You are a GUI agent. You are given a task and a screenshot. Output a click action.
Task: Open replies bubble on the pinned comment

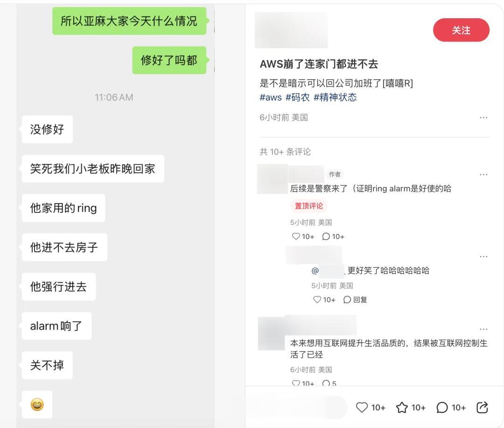pos(326,236)
